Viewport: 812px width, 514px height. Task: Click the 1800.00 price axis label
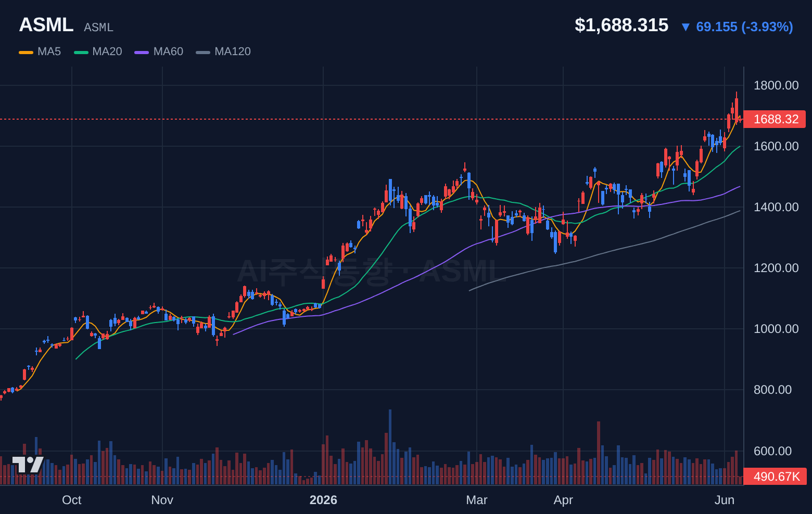pos(776,85)
